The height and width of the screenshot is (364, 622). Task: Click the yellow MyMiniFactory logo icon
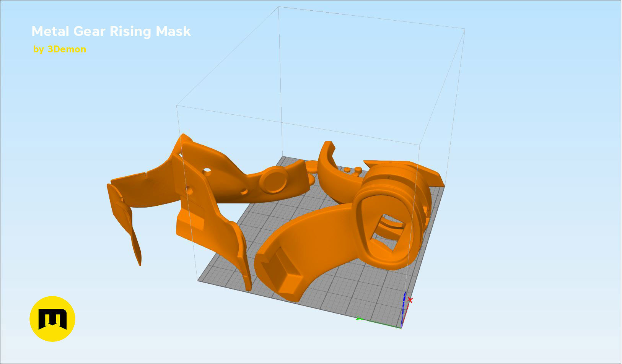pos(52,319)
